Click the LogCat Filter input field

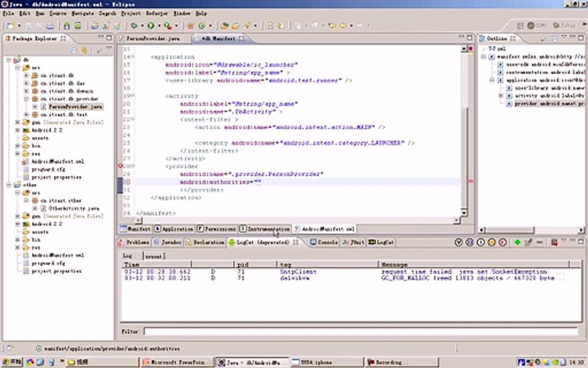tap(360, 331)
